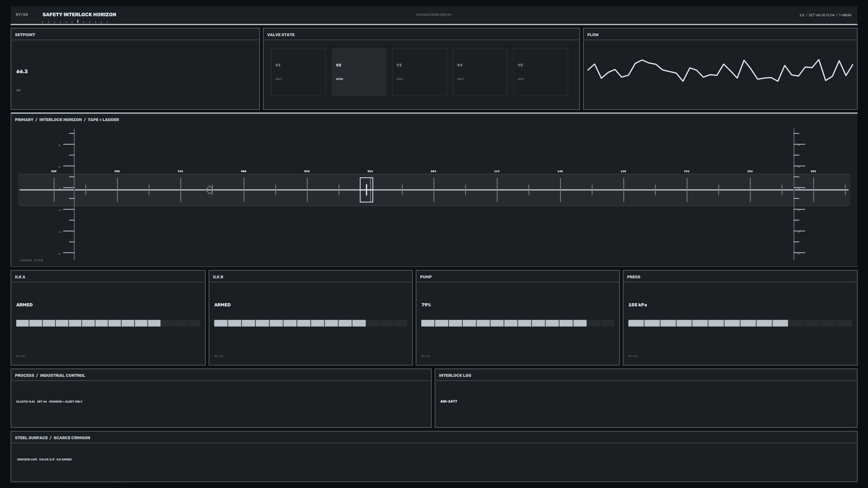This screenshot has height=488, width=868.
Task: Click the SET / ACT label in ILK B panel
Action: pos(219,356)
